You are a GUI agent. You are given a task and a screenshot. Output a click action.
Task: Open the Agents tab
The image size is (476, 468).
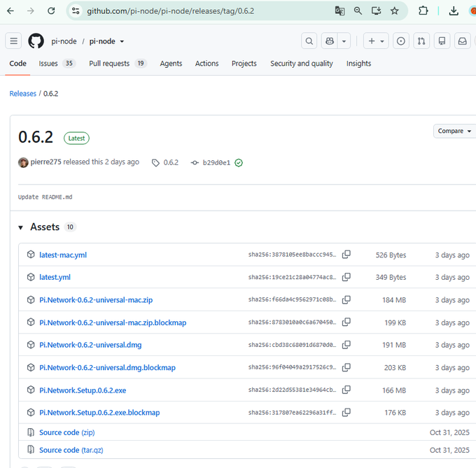point(171,64)
